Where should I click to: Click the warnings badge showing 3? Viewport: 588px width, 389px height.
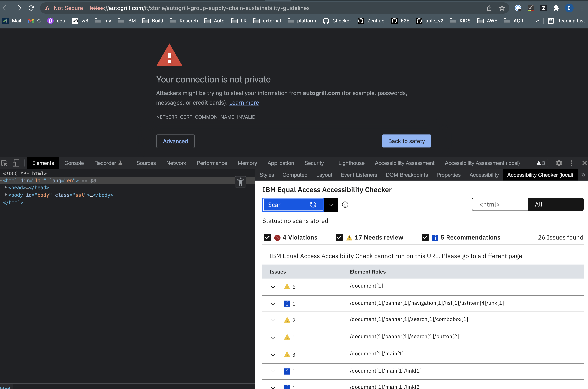point(541,163)
